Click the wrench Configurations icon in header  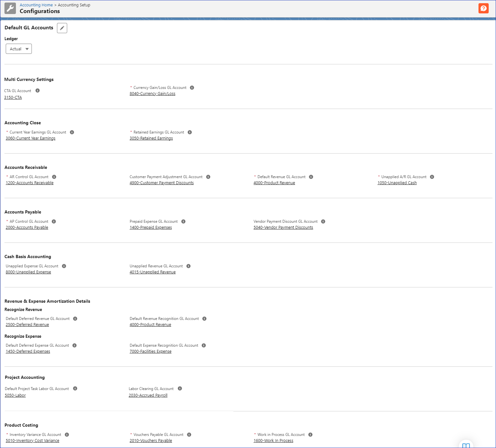(x=10, y=9)
